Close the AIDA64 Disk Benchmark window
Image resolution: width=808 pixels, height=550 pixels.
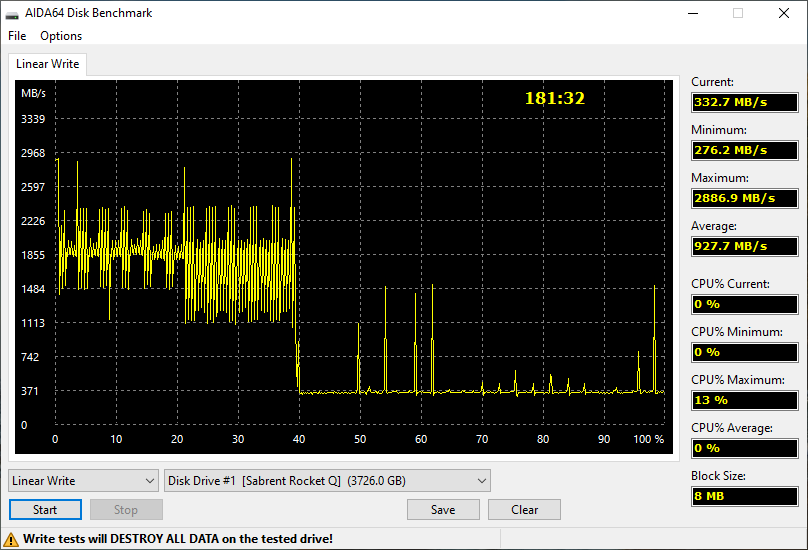[784, 13]
